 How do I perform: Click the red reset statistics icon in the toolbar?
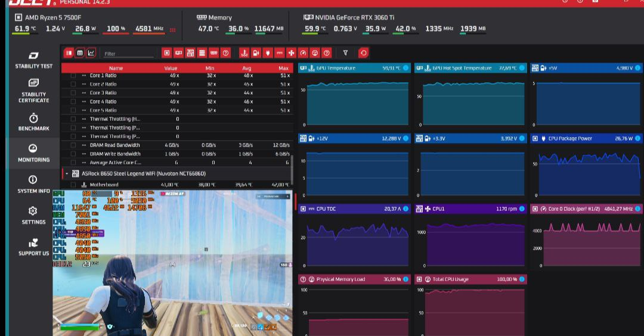[363, 53]
